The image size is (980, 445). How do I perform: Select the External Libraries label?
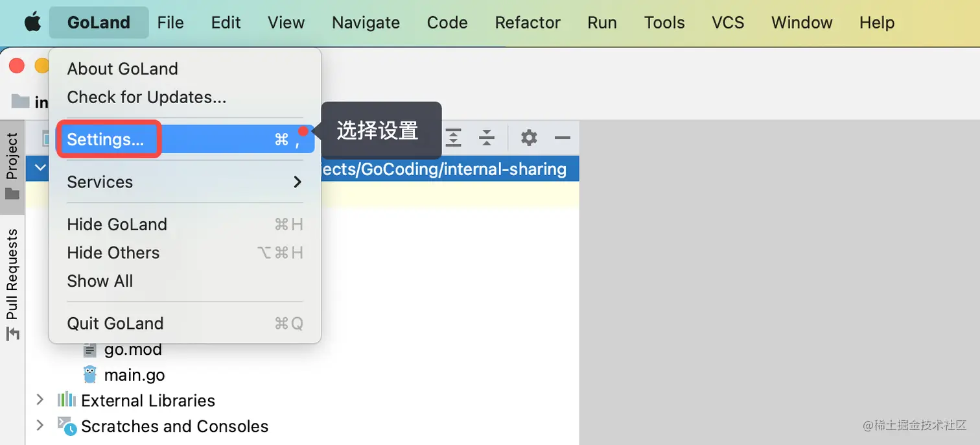(x=148, y=400)
